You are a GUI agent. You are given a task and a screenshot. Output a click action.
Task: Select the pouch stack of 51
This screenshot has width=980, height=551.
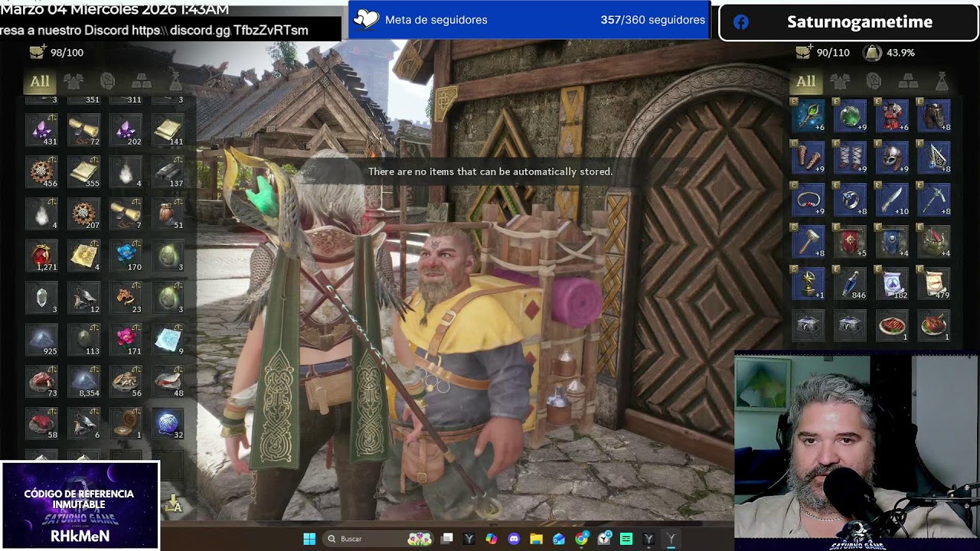click(x=168, y=214)
